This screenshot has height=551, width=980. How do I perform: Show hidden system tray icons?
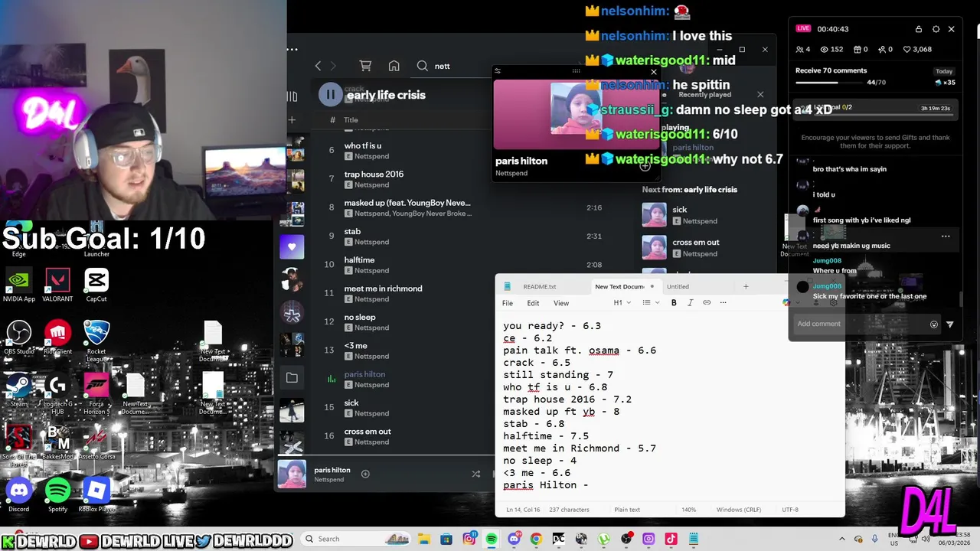tap(842, 539)
